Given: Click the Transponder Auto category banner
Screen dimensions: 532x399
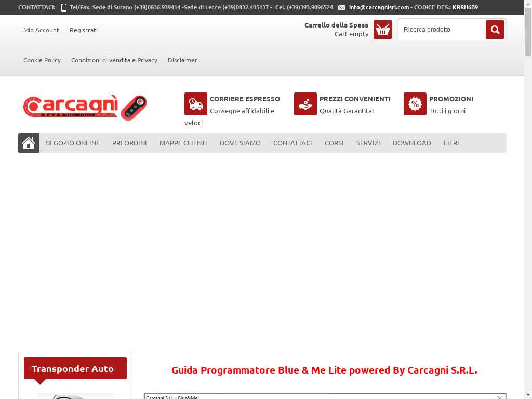Looking at the screenshot, I should (x=75, y=368).
